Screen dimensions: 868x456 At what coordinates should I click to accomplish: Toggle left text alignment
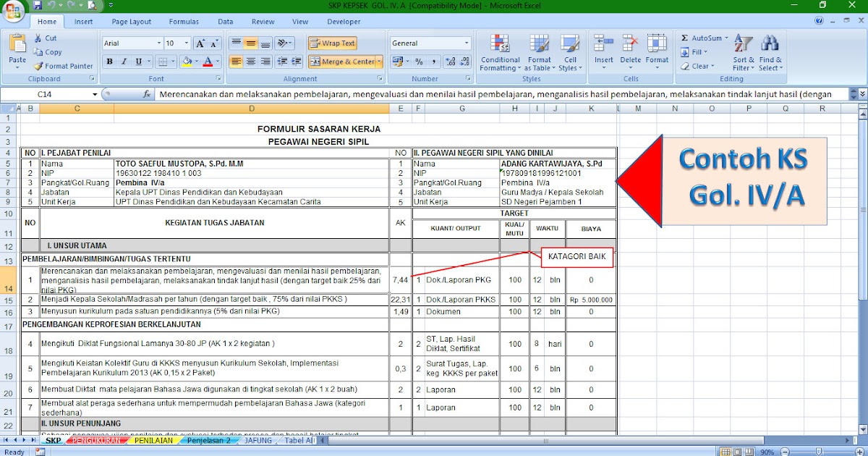tap(237, 62)
